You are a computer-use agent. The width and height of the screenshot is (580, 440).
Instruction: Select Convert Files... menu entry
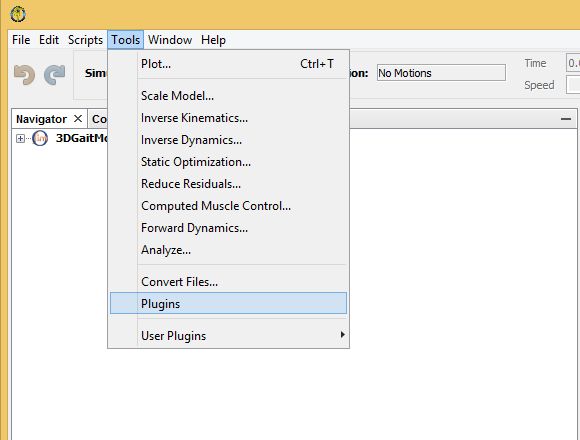228,282
